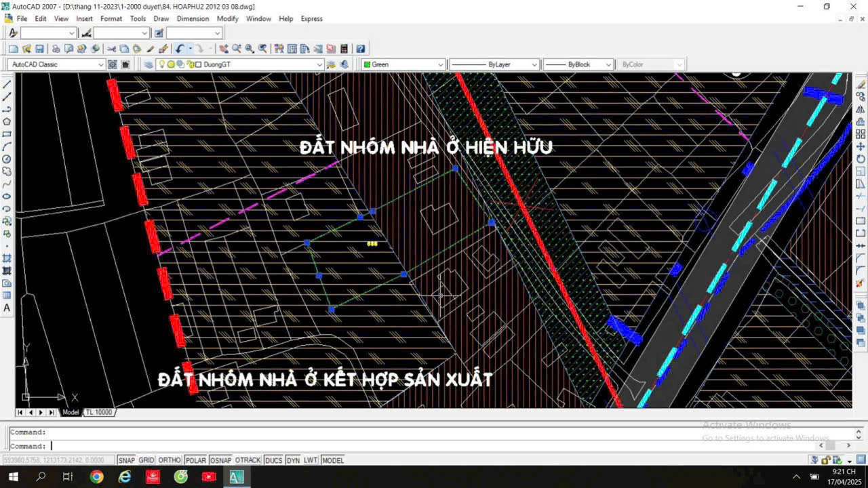
Task: Toggle OSNAP in the status bar
Action: 220,460
